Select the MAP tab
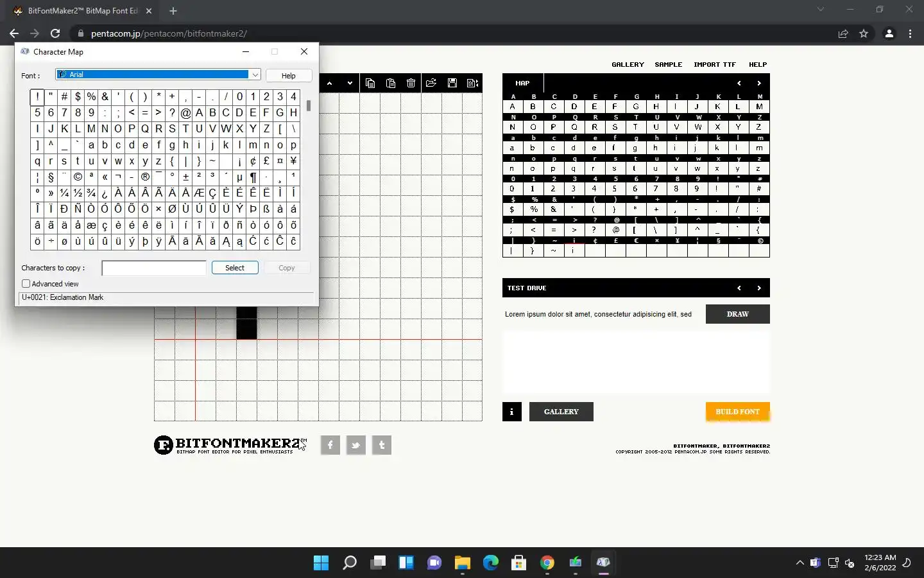Image resolution: width=924 pixels, height=578 pixels. click(x=523, y=83)
